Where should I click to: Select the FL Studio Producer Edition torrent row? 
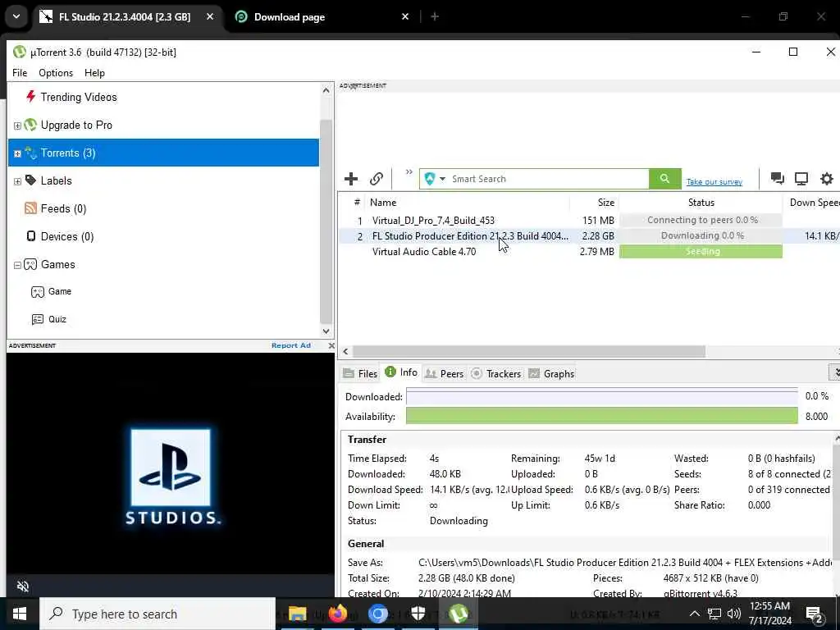point(589,235)
